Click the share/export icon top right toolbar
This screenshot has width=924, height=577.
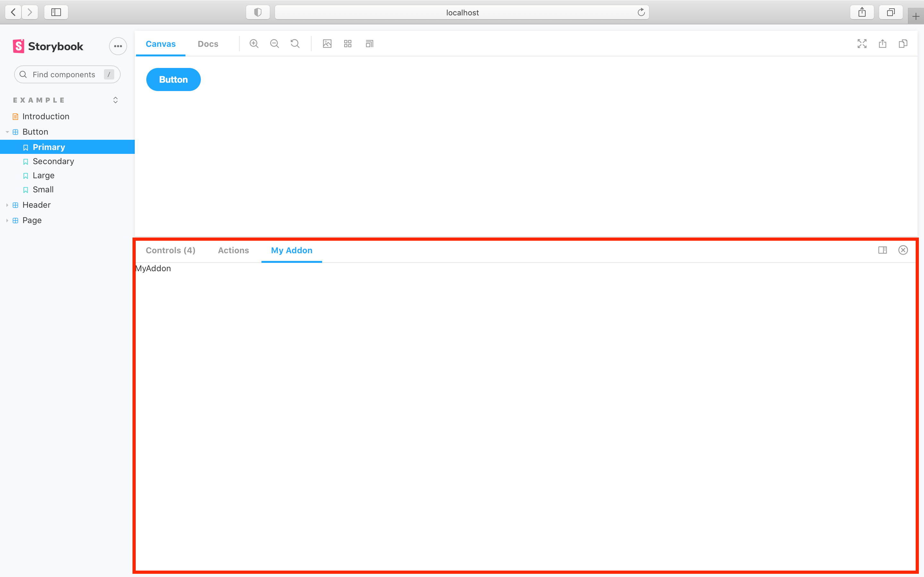coord(883,43)
